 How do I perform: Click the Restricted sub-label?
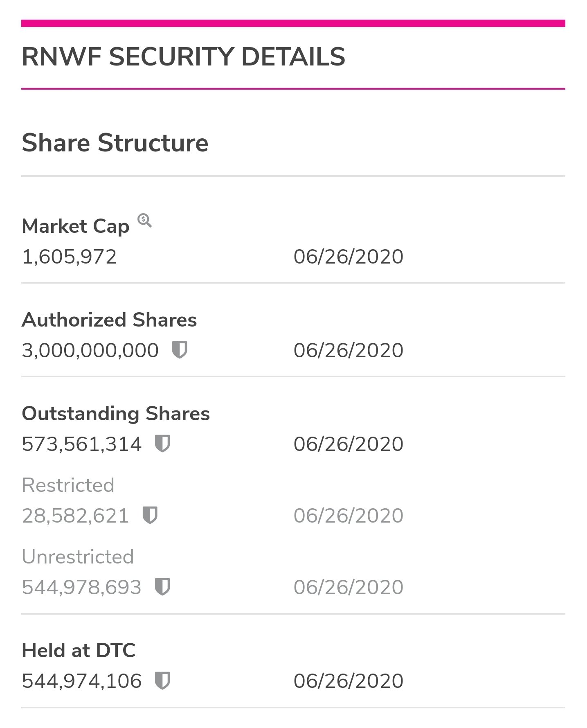[x=68, y=485]
